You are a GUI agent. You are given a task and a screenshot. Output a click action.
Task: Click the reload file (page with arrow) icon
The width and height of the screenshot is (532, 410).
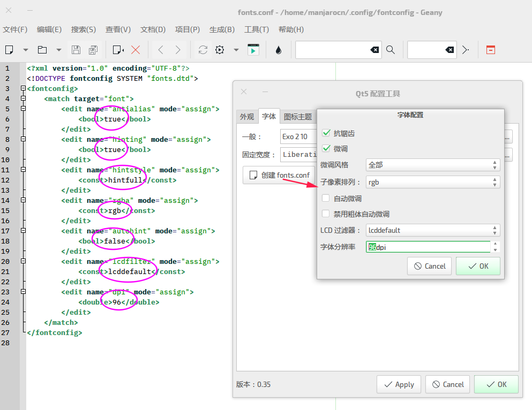(x=118, y=50)
